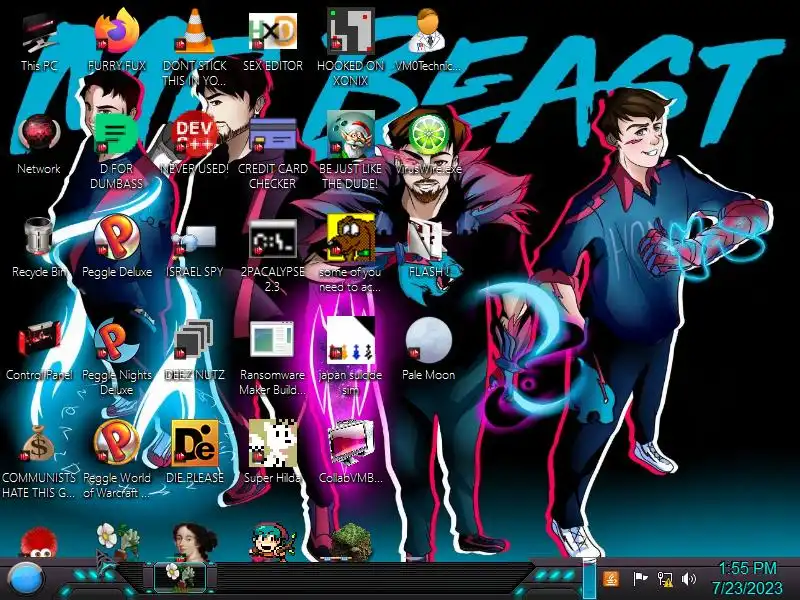The width and height of the screenshot is (800, 600).
Task: Open the Java tray icon
Action: pos(611,579)
